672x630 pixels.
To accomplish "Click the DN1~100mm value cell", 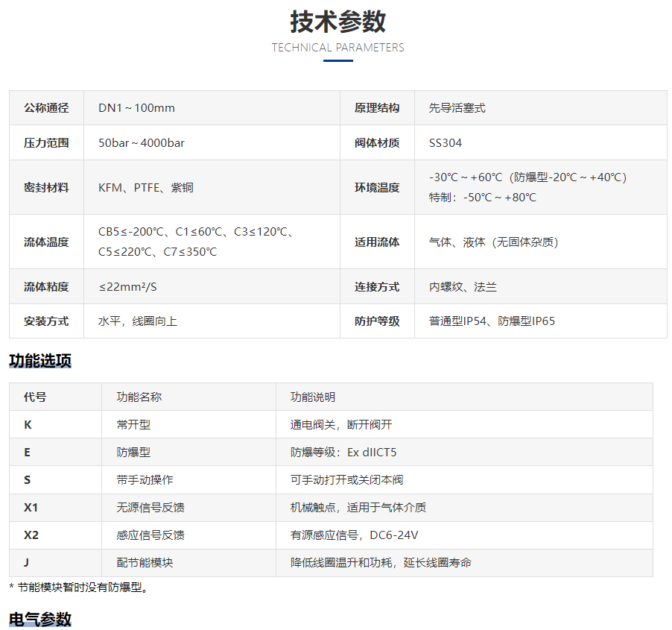I will pyautogui.click(x=136, y=108).
